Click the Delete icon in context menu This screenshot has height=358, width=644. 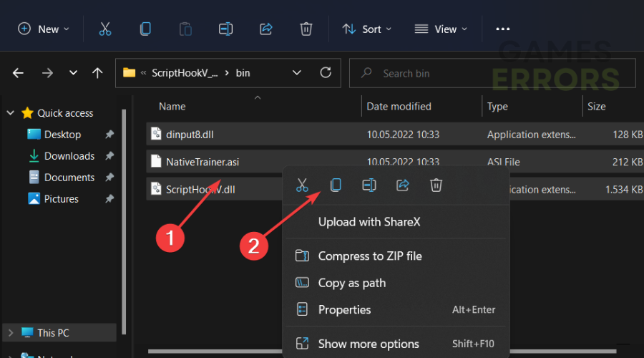pos(436,185)
